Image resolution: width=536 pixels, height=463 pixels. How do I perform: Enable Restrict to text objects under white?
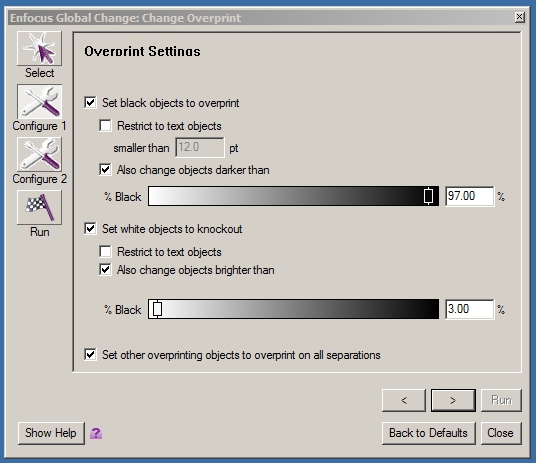pyautogui.click(x=105, y=251)
